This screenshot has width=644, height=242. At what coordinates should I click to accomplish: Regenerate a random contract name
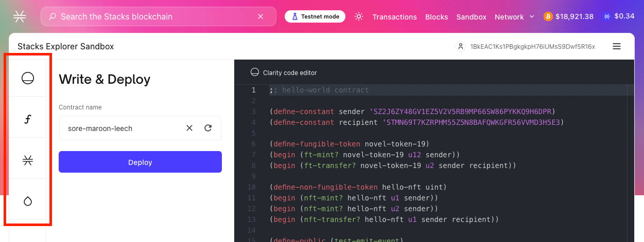(208, 128)
